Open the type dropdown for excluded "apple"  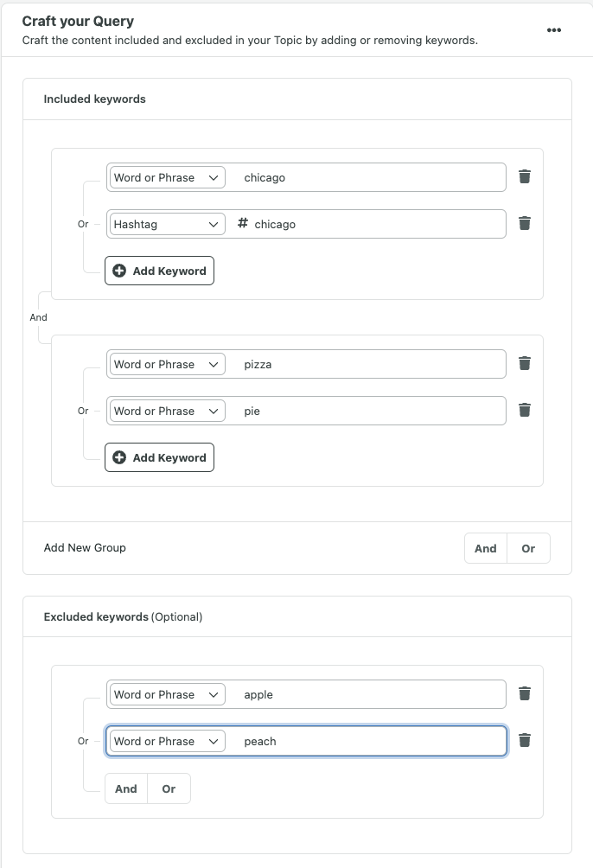coord(166,694)
